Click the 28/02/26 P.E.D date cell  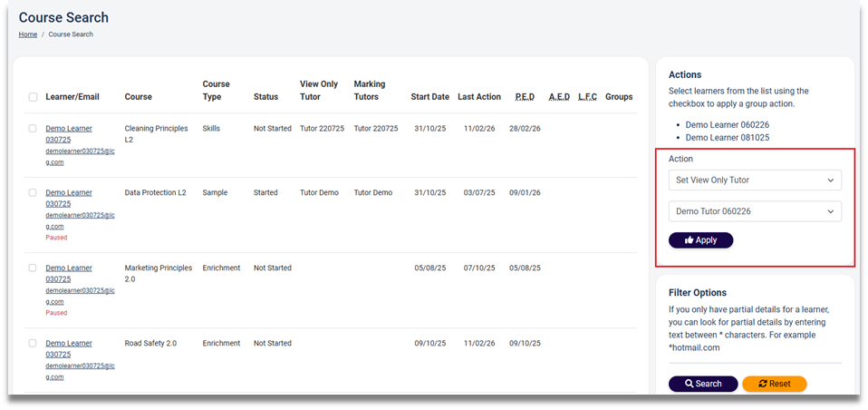(525, 129)
